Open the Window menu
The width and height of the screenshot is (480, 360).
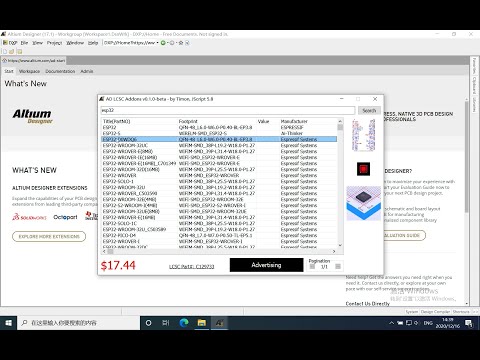click(x=75, y=43)
